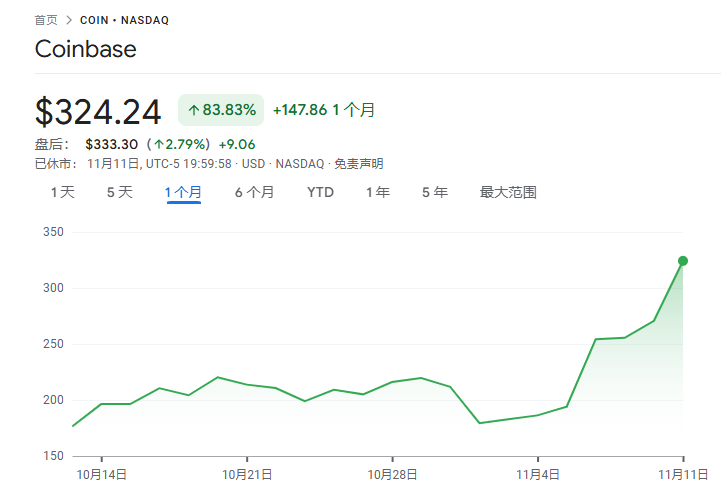Click the up-arrow beside the 2.79% after-hours change
Image resolution: width=721 pixels, height=491 pixels.
pyautogui.click(x=158, y=144)
